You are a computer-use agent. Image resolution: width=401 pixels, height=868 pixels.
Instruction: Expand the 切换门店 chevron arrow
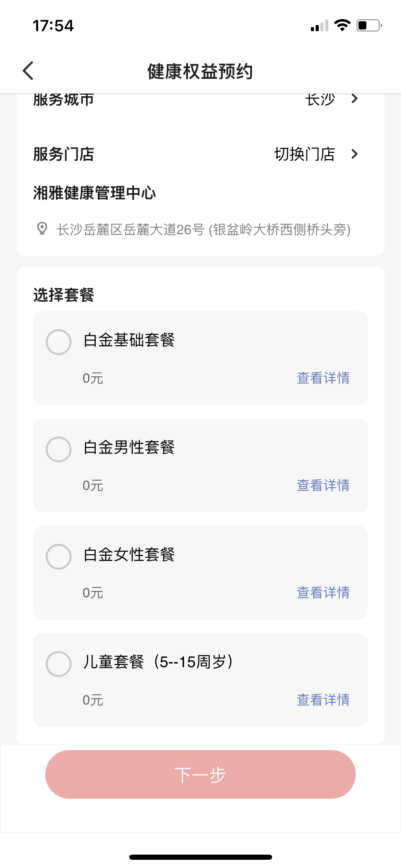click(x=355, y=154)
